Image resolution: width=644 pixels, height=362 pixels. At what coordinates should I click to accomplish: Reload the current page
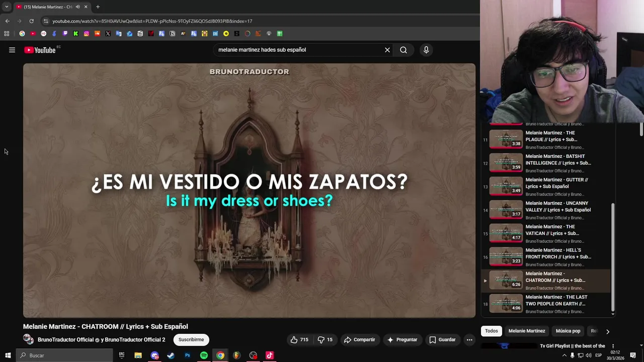click(31, 21)
